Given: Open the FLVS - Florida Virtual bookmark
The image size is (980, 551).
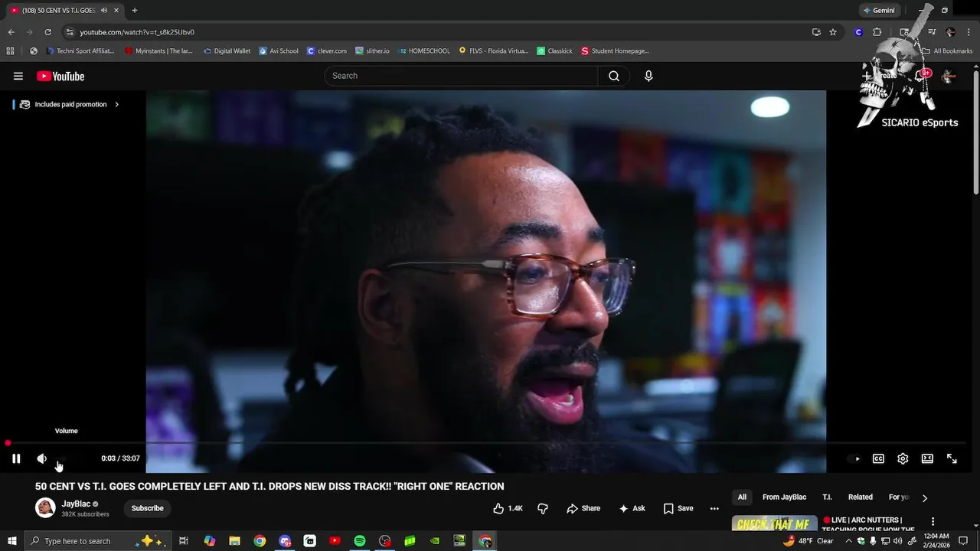Looking at the screenshot, I should pyautogui.click(x=494, y=51).
